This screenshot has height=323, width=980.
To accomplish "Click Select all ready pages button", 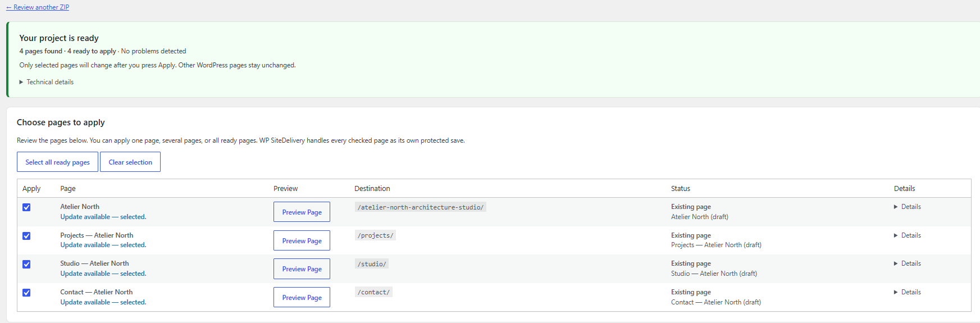I will tap(57, 162).
